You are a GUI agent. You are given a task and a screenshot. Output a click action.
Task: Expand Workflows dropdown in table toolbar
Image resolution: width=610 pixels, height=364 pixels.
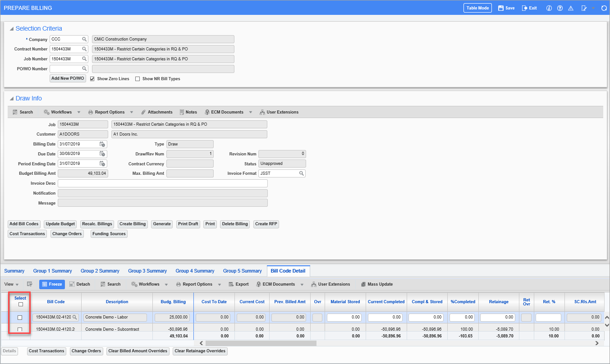pos(166,284)
